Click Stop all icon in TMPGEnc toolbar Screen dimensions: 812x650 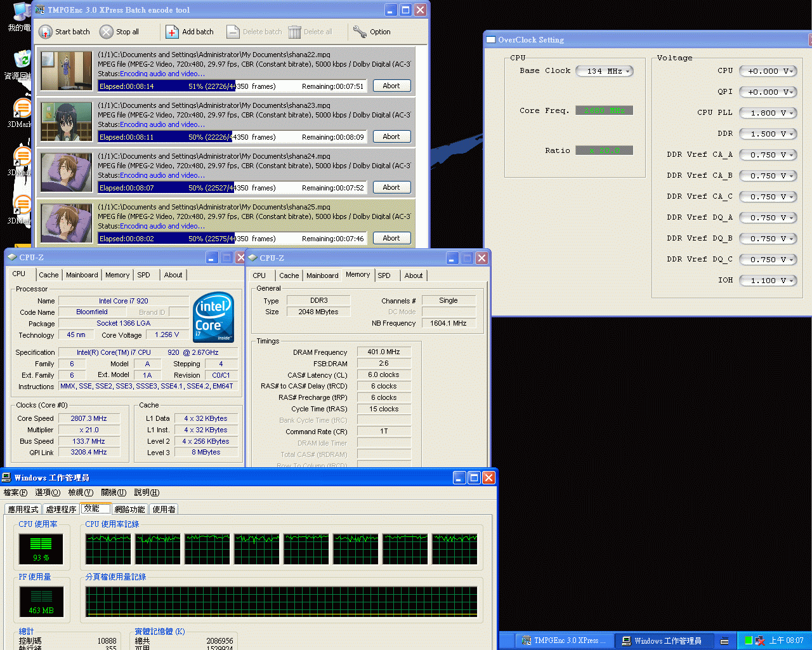107,32
